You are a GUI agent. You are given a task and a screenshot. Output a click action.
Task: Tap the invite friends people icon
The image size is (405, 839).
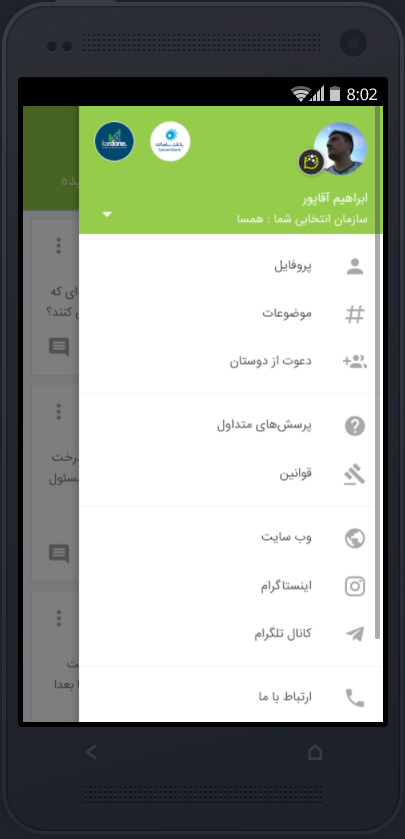tap(355, 362)
